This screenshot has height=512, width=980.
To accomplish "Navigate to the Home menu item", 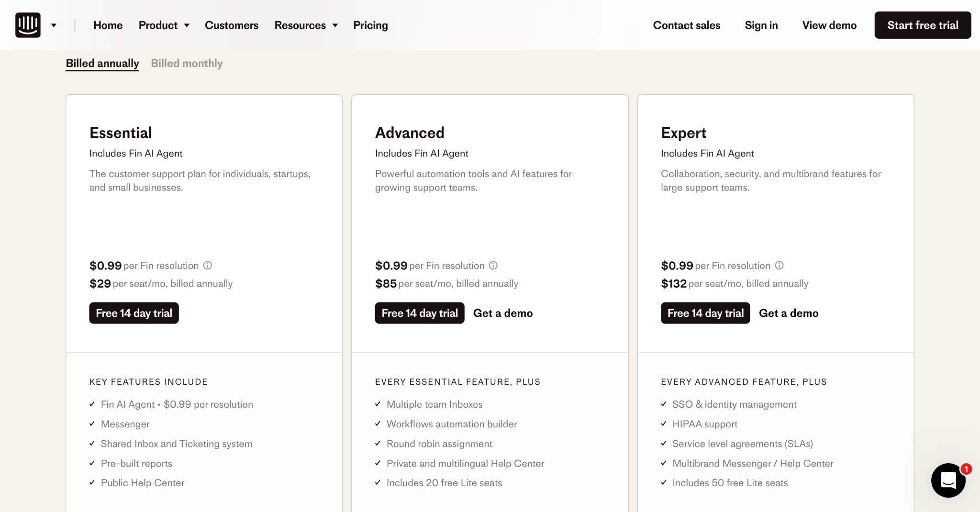I will coord(108,25).
